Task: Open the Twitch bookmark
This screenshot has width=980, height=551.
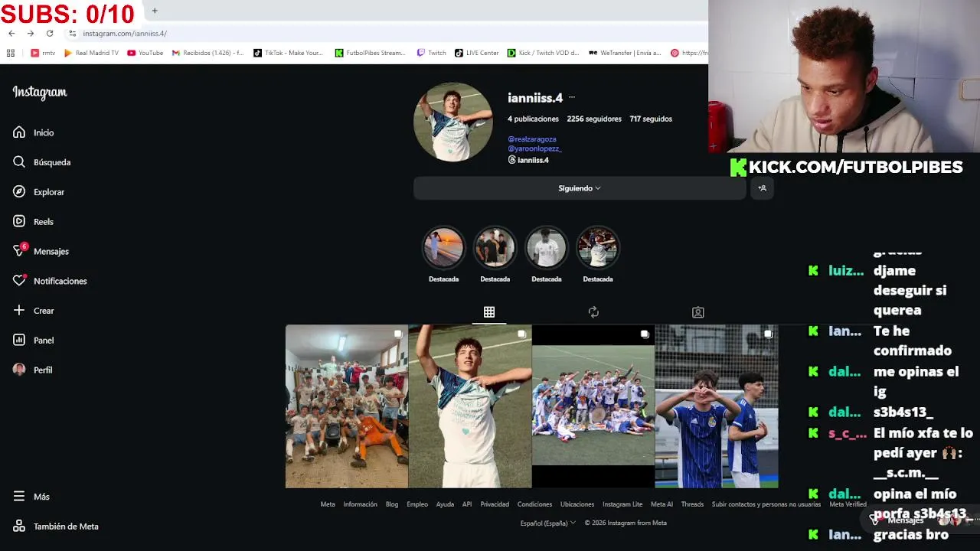Action: tap(432, 53)
